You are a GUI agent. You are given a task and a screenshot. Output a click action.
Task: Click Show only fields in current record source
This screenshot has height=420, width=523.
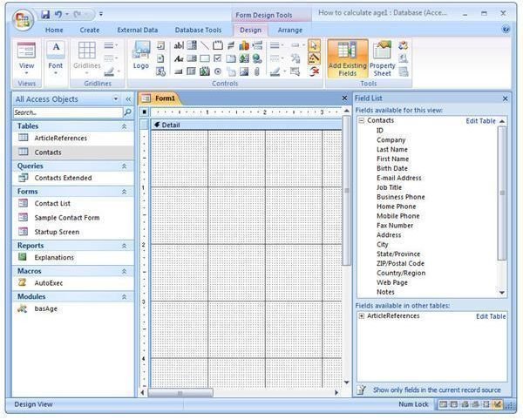(437, 390)
